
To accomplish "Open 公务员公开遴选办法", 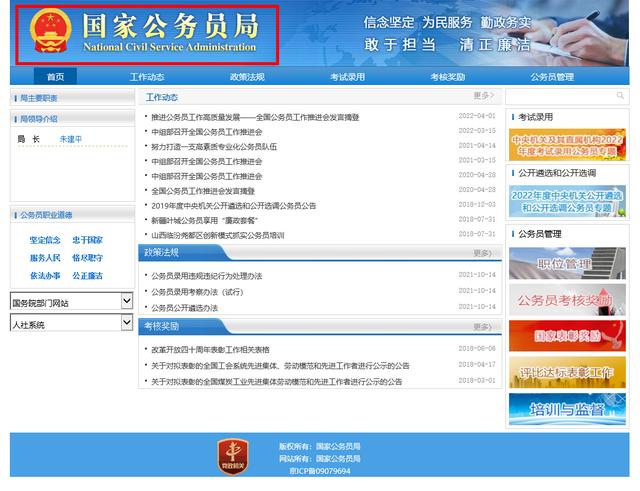I will (x=184, y=308).
